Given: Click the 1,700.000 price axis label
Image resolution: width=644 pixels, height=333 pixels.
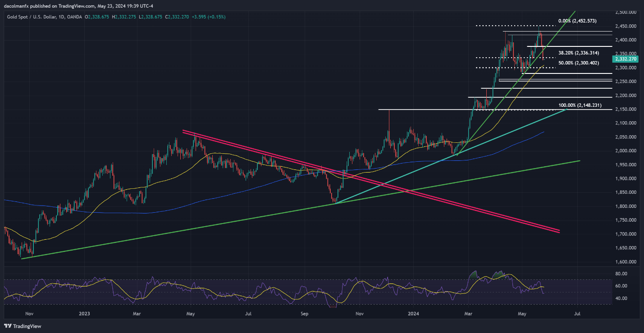Looking at the screenshot, I should point(626,234).
